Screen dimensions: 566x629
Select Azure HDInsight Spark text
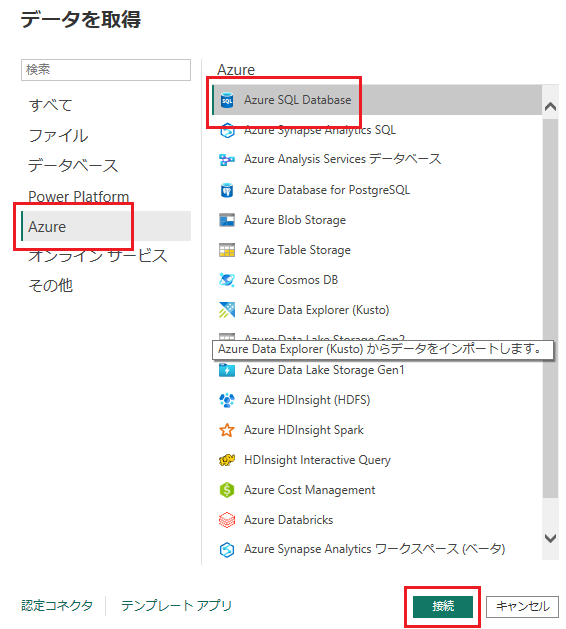pyautogui.click(x=304, y=430)
